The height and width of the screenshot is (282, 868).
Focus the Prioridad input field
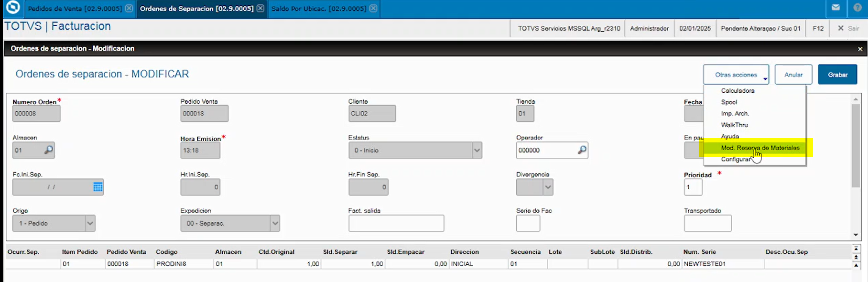(x=693, y=187)
